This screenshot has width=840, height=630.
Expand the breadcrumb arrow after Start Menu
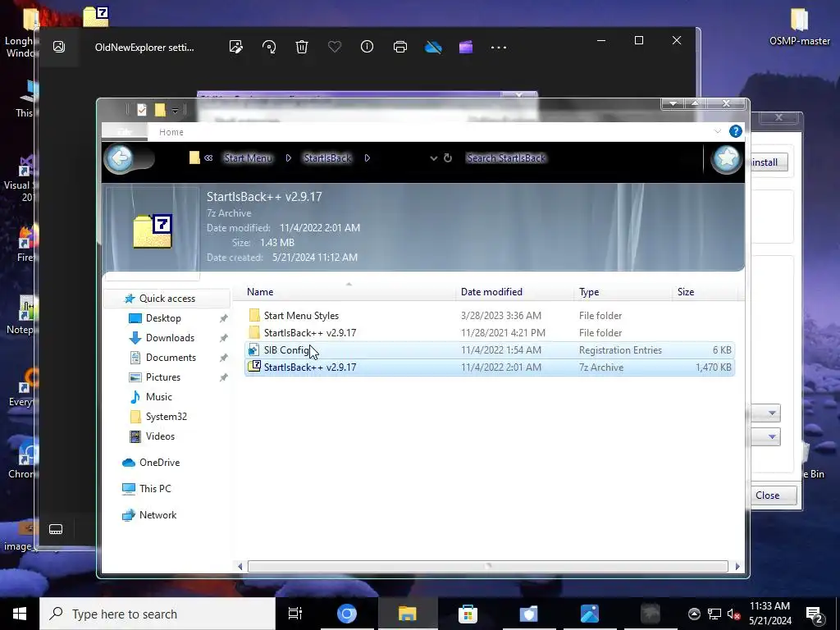[288, 158]
